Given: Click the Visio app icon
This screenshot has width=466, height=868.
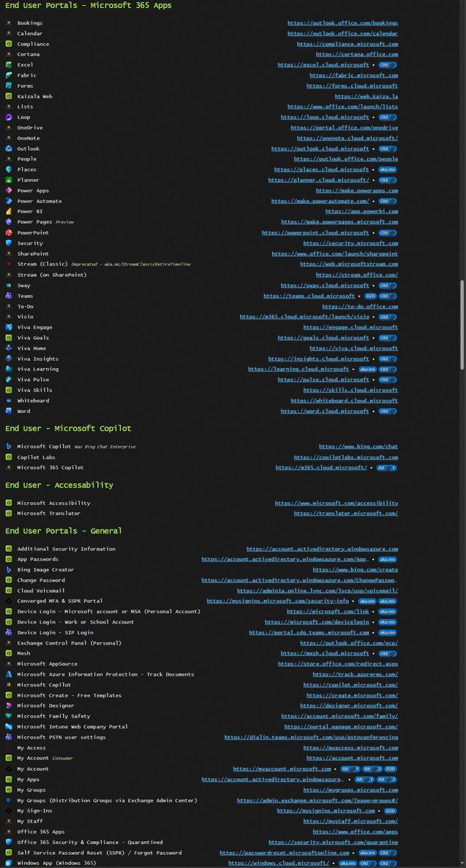Looking at the screenshot, I should 9,317.
